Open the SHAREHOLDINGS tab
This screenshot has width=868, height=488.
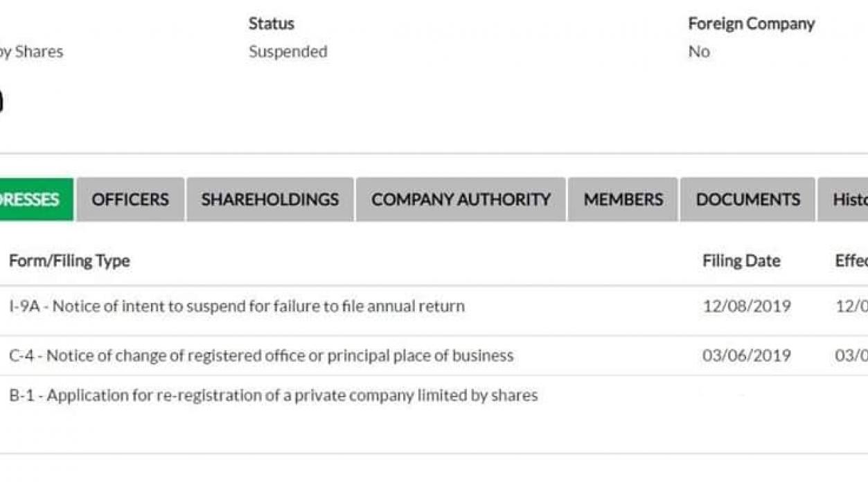point(269,200)
